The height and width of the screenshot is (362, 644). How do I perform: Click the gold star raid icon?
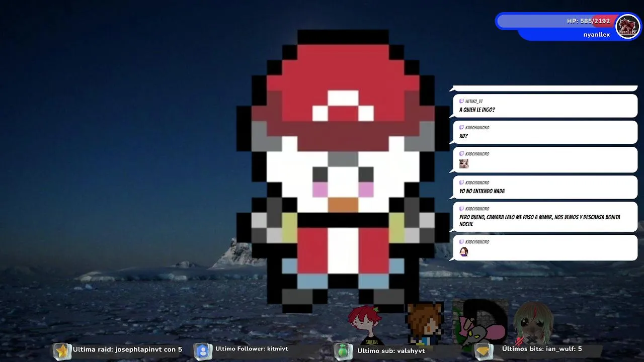pos(62,351)
